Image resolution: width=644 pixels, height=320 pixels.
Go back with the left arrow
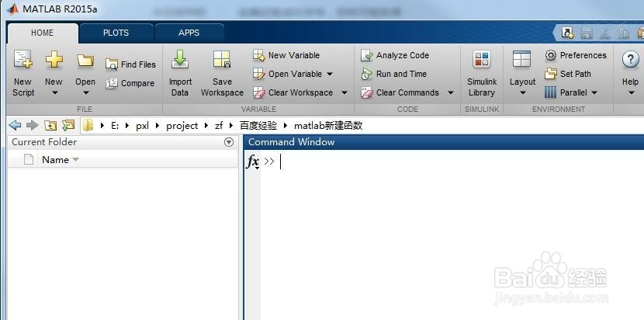(x=15, y=125)
